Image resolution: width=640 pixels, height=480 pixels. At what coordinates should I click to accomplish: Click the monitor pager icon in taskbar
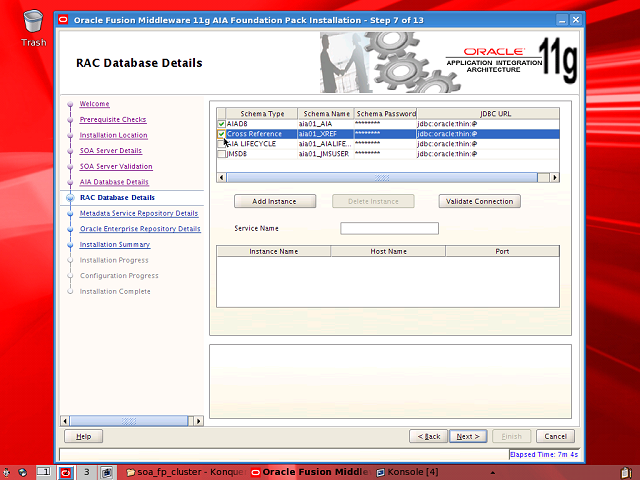[x=107, y=472]
